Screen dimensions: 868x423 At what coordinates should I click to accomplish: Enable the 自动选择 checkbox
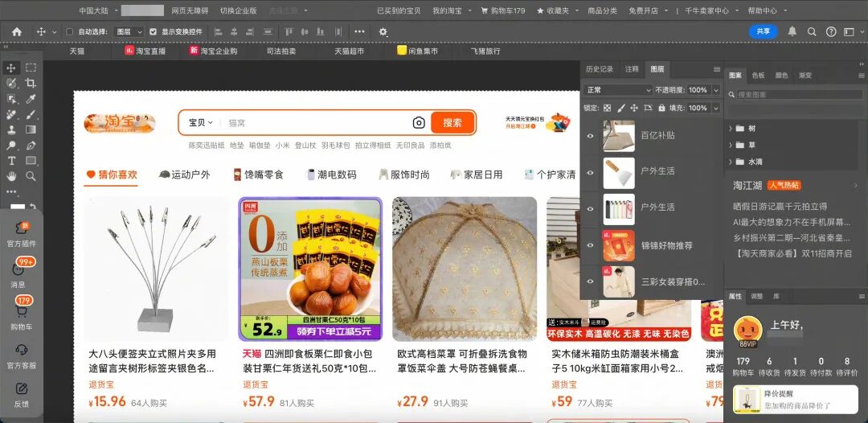(x=70, y=32)
